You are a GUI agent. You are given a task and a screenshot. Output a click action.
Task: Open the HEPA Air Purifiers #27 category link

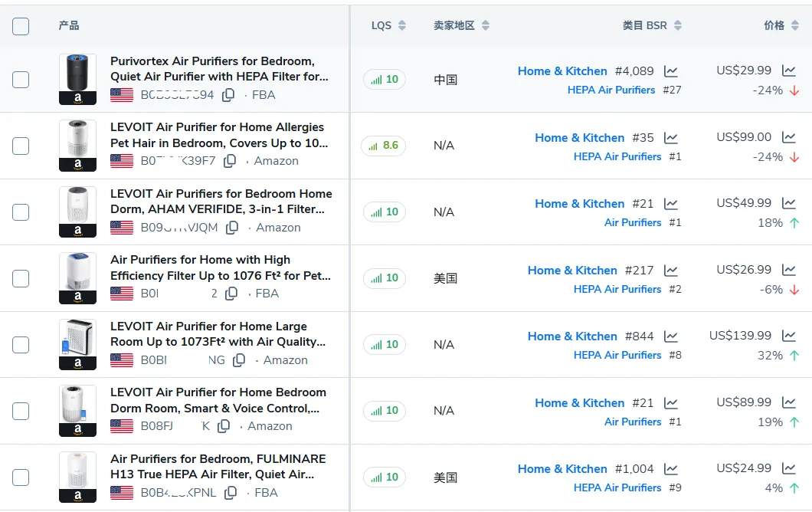611,90
